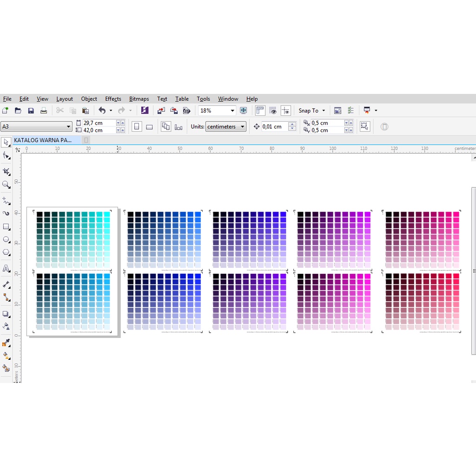
Task: Click the bright cyan swatch on first page
Action: point(107,214)
